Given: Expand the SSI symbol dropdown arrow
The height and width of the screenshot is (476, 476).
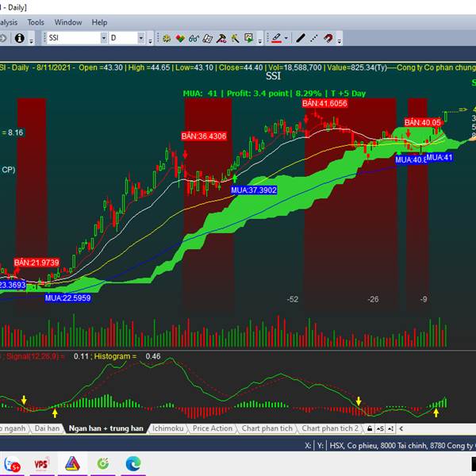Looking at the screenshot, I should pos(104,38).
